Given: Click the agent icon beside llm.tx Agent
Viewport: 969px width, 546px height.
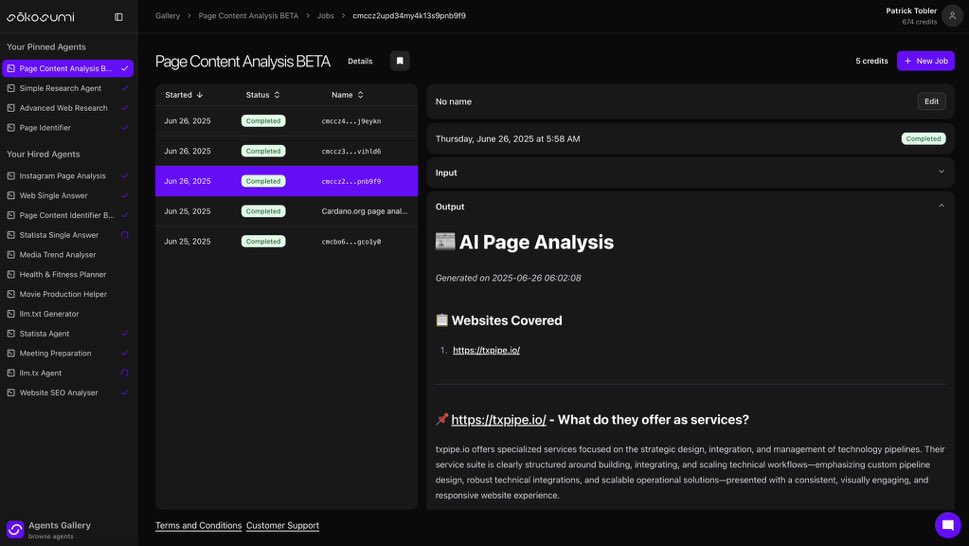Looking at the screenshot, I should (x=11, y=374).
